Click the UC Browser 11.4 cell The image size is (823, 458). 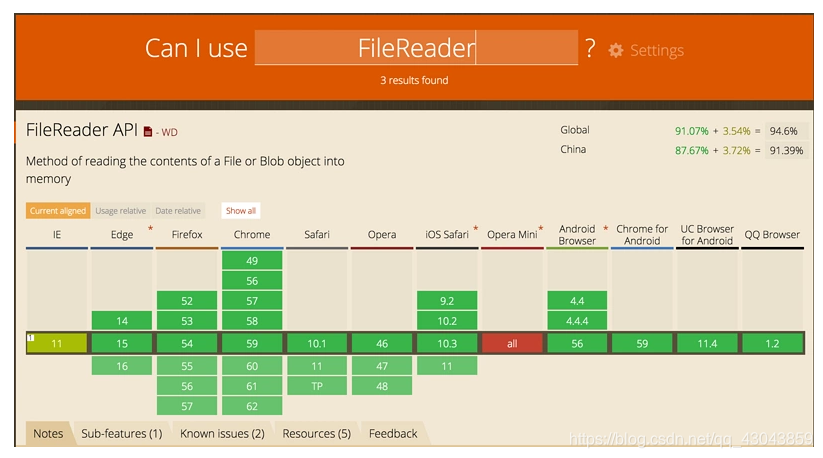(707, 344)
